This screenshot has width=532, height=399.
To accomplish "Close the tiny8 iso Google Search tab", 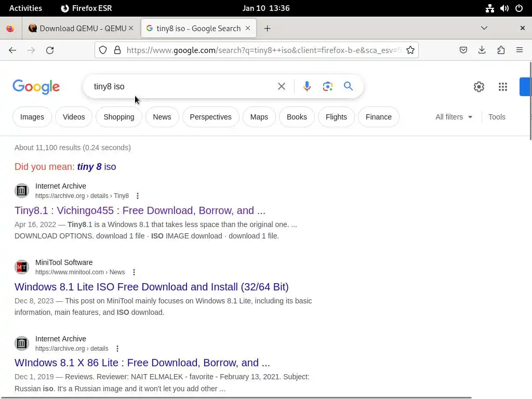I will tap(248, 28).
